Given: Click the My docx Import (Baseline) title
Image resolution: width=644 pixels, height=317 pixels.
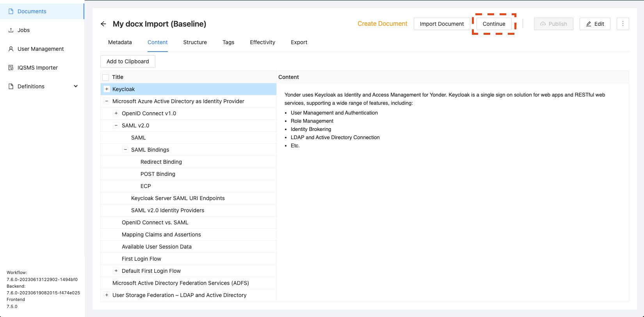Looking at the screenshot, I should click(159, 24).
